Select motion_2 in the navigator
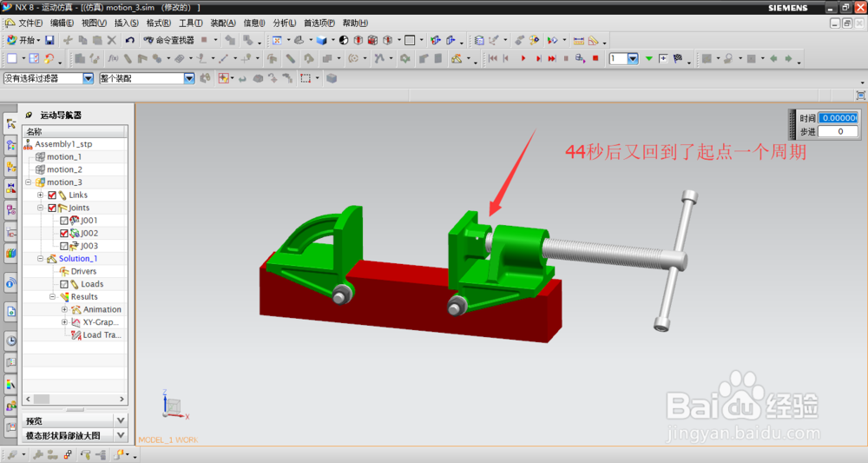868x463 pixels. (x=64, y=169)
